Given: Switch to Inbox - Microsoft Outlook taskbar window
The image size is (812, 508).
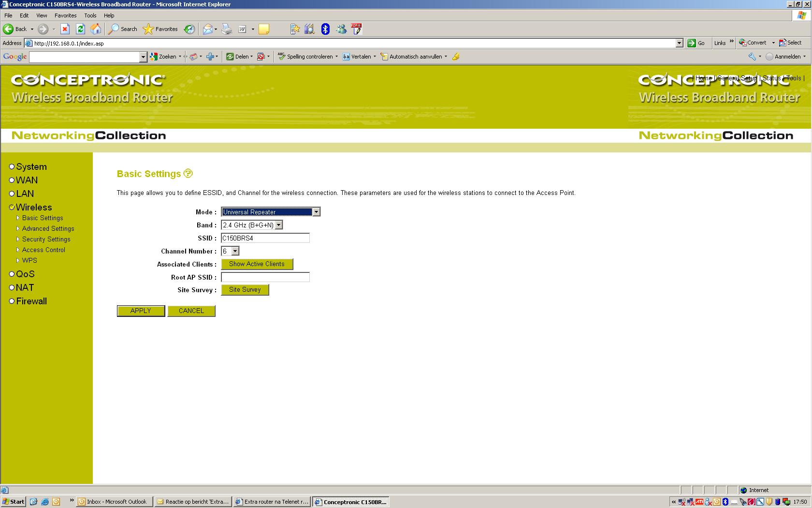Looking at the screenshot, I should [x=115, y=502].
